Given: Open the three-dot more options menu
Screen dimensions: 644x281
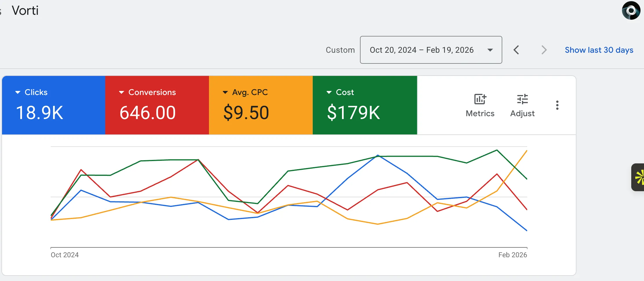Looking at the screenshot, I should click(x=557, y=105).
